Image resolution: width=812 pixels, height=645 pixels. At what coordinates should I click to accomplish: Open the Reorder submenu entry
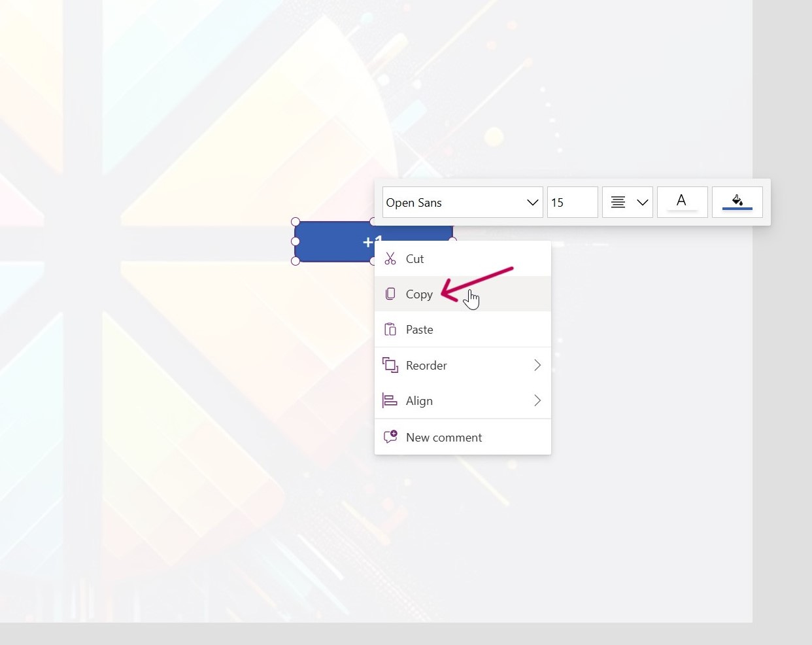462,365
